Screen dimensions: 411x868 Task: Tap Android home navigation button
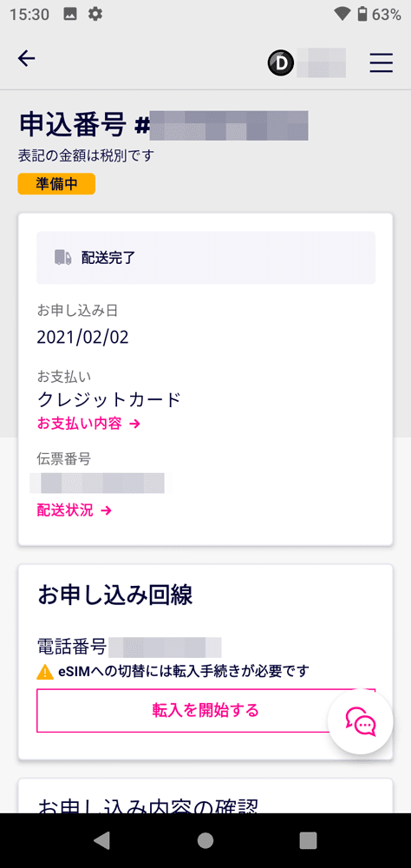tap(205, 840)
